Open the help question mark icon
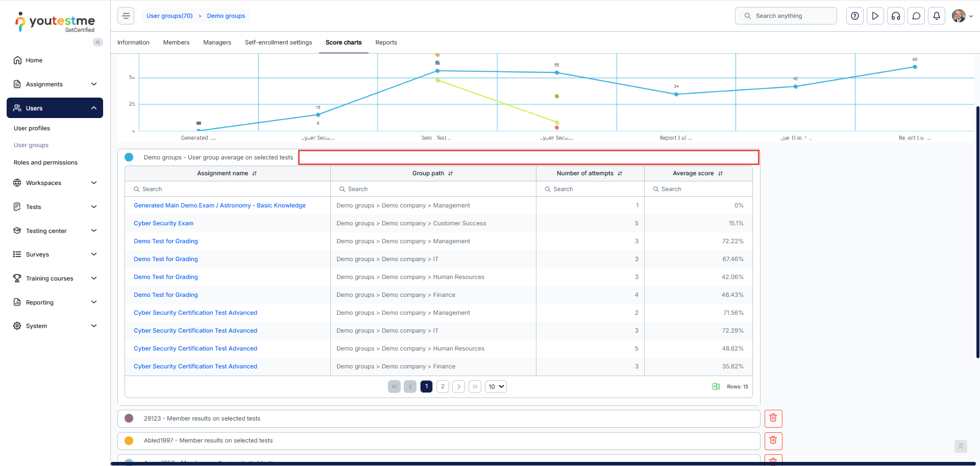The height and width of the screenshot is (466, 980). tap(855, 16)
